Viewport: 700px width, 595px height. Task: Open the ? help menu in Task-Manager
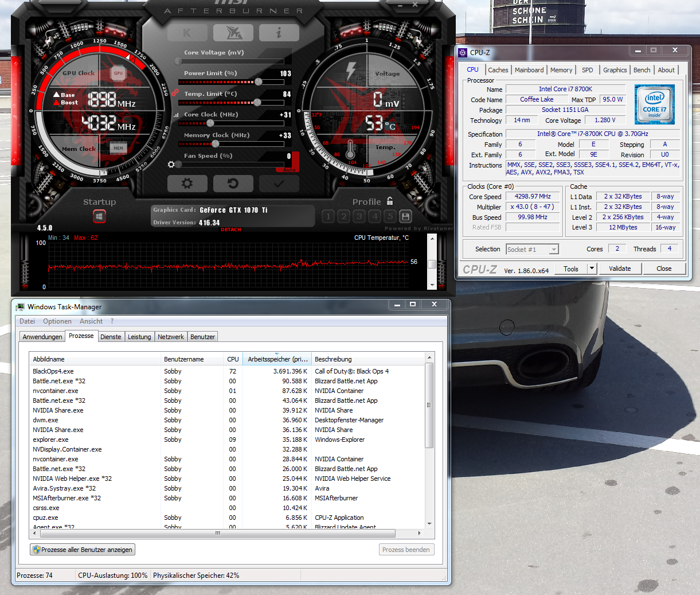tap(112, 321)
